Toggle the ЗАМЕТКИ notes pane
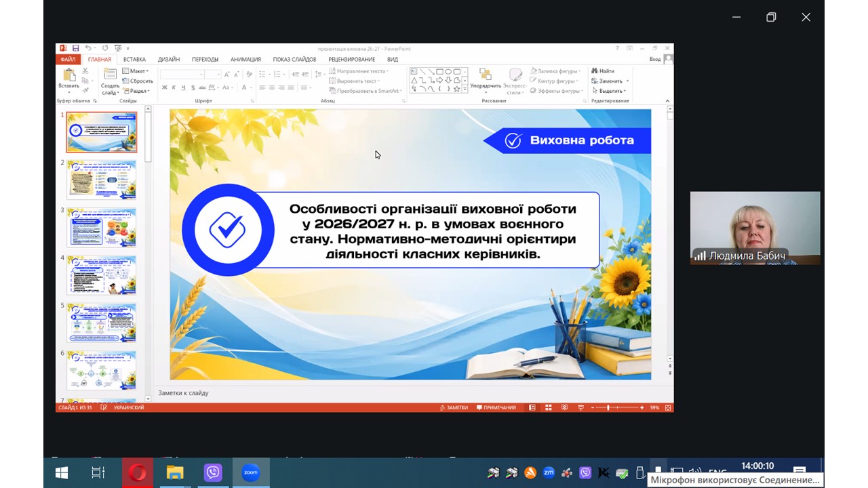Screen dimensions: 868x488 454,407
